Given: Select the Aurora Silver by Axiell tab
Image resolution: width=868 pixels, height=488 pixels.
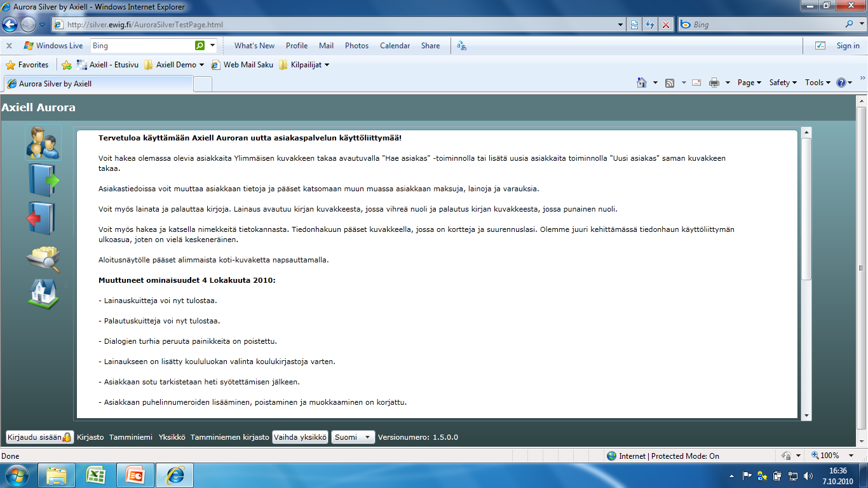Looking at the screenshot, I should tap(98, 84).
